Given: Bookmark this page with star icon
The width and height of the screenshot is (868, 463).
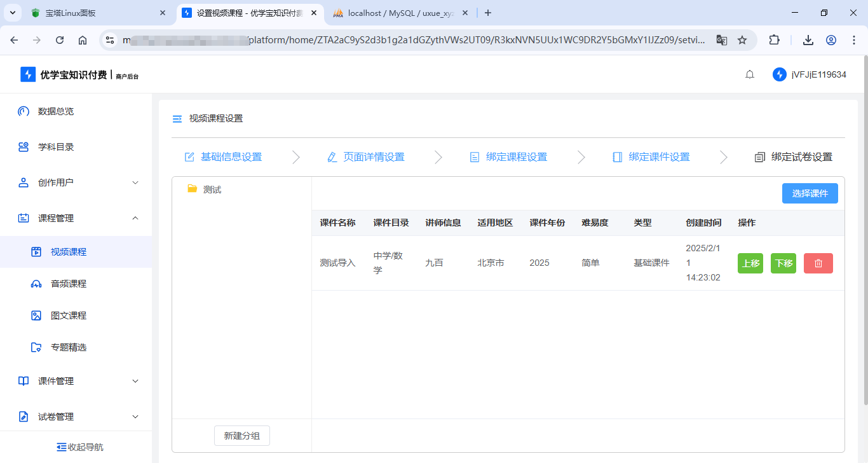Looking at the screenshot, I should coord(742,40).
